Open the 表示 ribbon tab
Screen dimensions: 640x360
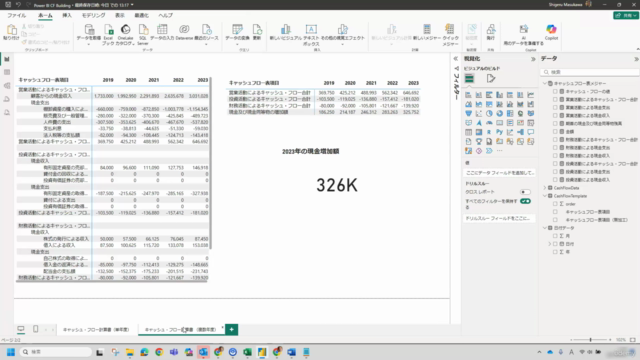click(120, 15)
